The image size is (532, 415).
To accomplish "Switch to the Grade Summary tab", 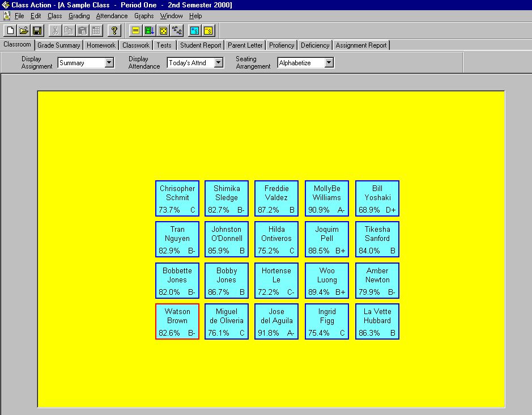I will pos(58,45).
